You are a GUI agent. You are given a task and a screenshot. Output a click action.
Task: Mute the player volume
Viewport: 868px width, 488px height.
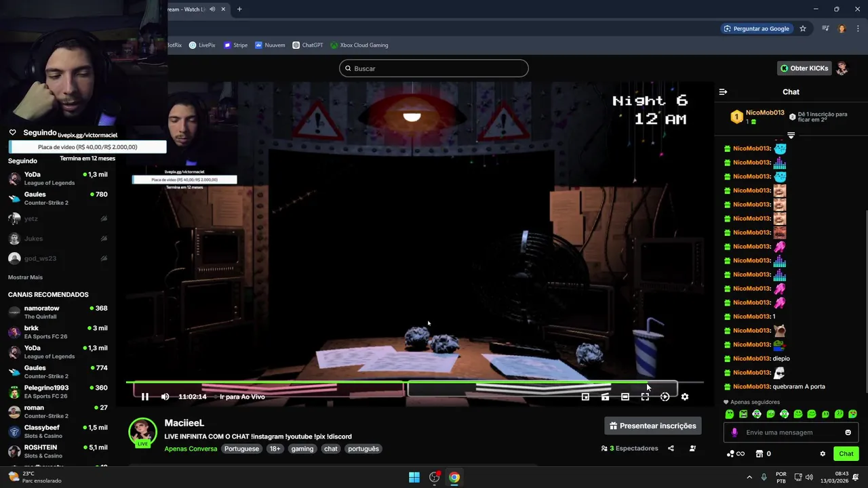165,396
